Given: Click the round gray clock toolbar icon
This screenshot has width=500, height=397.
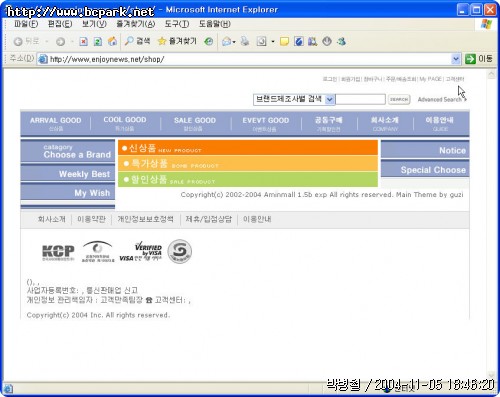Looking at the screenshot, I should [x=327, y=41].
